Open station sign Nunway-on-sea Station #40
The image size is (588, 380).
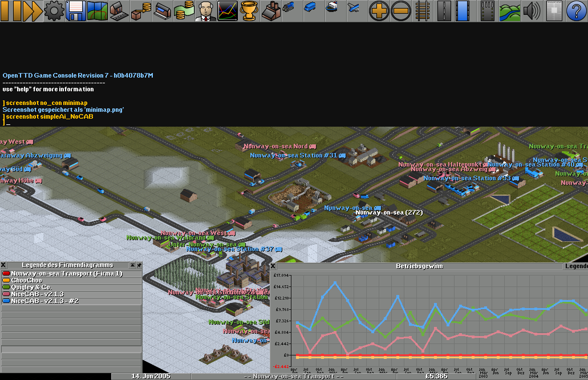click(535, 164)
